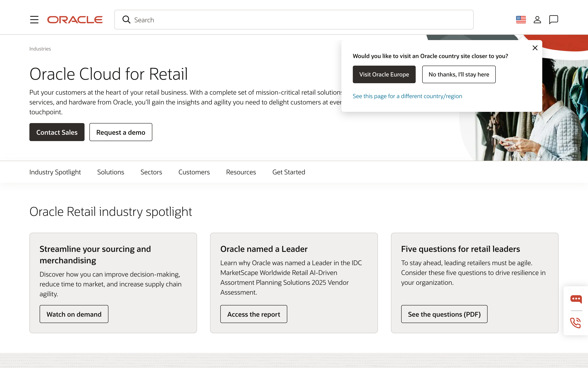Click Watch on demand button
588x368 pixels.
[74, 314]
